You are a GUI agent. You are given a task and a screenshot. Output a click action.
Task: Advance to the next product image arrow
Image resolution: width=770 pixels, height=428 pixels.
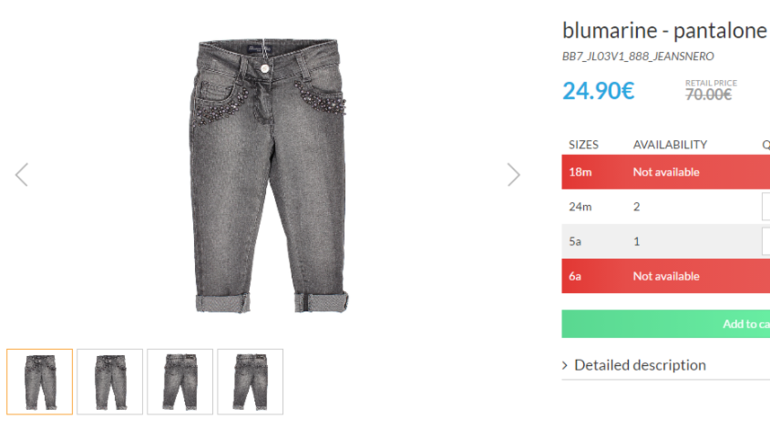514,175
